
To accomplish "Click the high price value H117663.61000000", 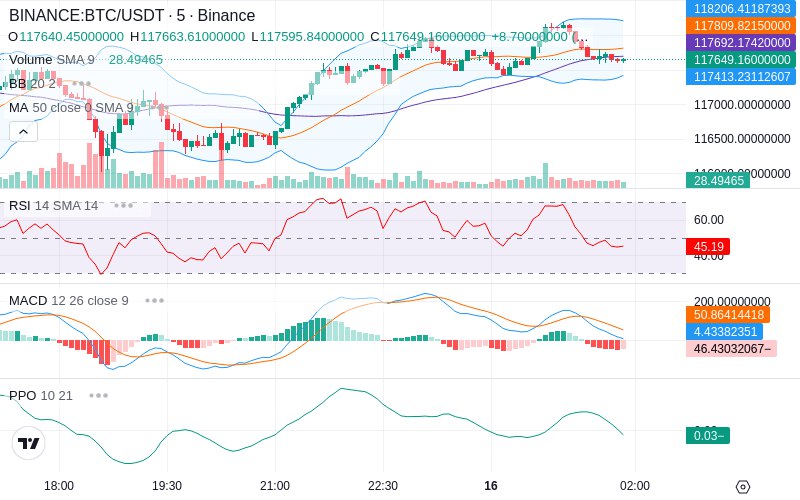I will tap(188, 37).
